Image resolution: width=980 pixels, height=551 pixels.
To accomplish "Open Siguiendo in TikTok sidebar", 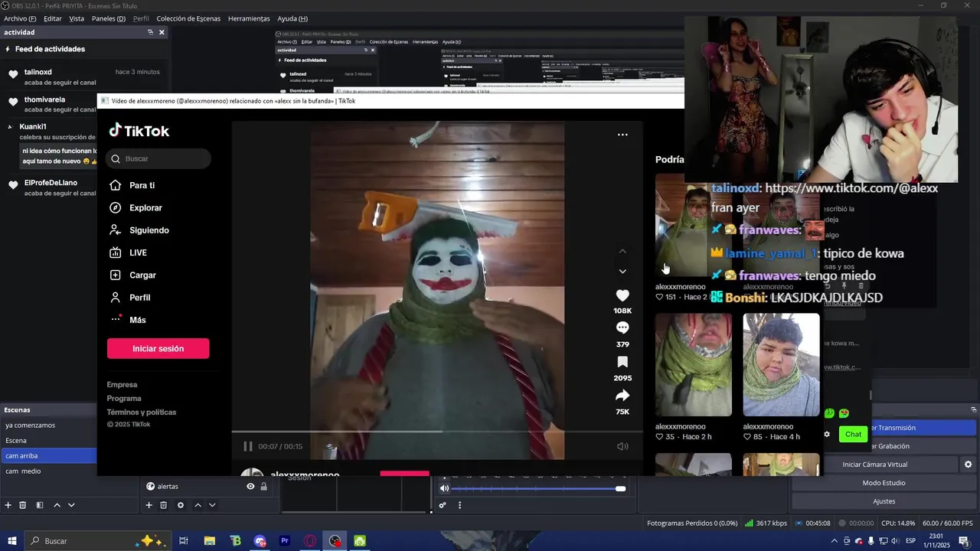I will [139, 230].
